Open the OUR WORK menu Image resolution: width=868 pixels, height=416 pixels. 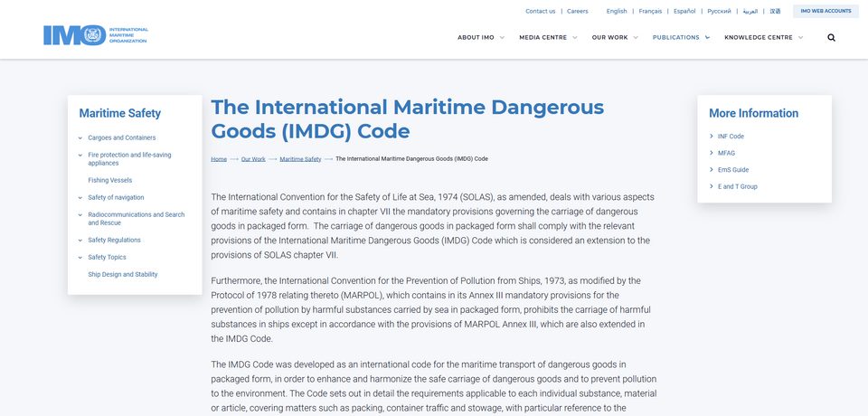(x=609, y=38)
